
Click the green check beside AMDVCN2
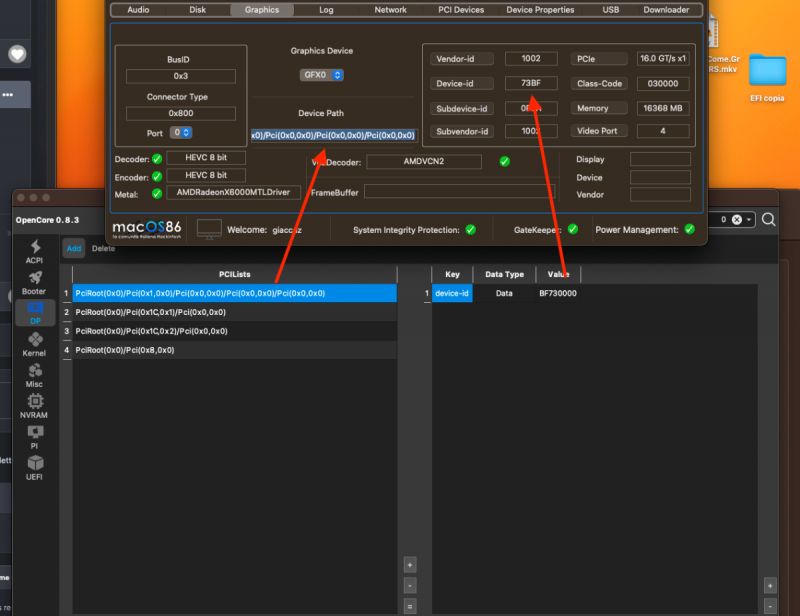[505, 161]
